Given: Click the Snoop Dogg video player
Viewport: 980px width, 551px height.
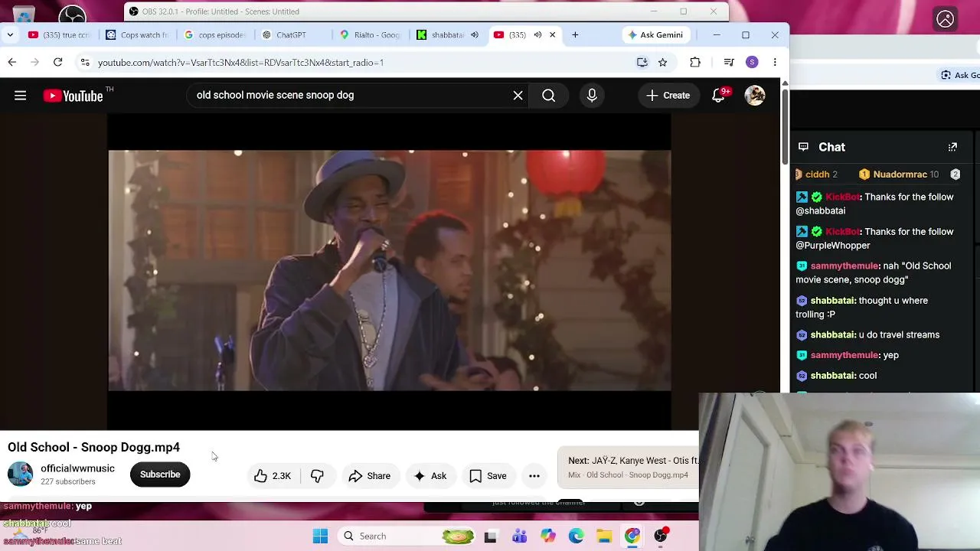Looking at the screenshot, I should 390,271.
